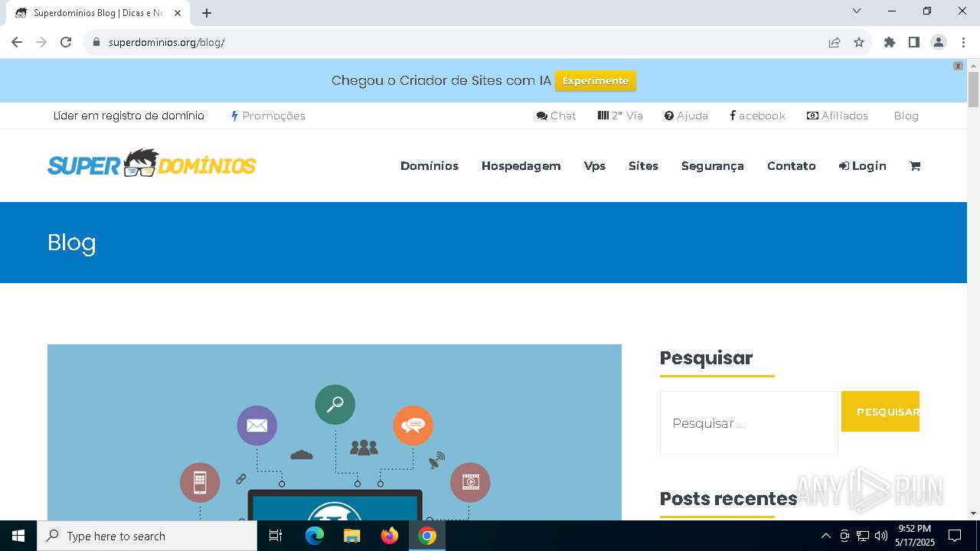Launch Microsoft Edge from the taskbar
Image resolution: width=980 pixels, height=551 pixels.
click(315, 536)
